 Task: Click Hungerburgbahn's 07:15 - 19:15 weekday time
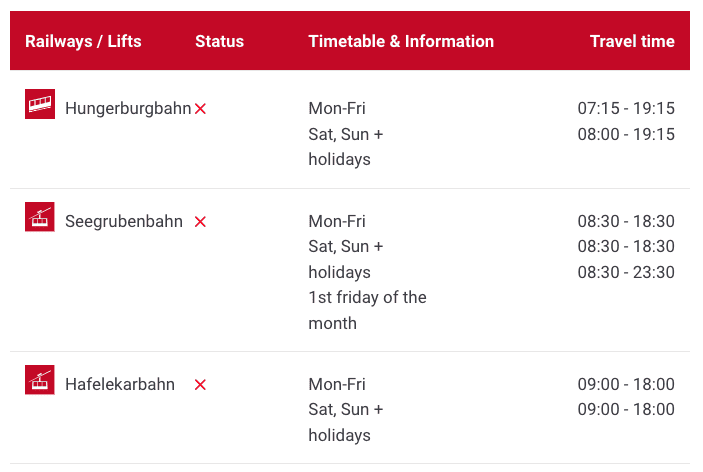tap(626, 108)
